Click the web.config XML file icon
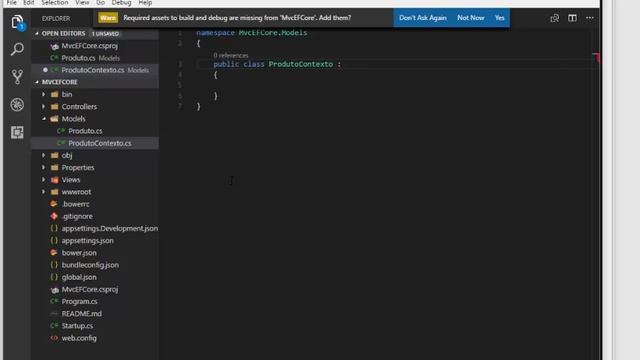The image size is (640, 360). [54, 338]
